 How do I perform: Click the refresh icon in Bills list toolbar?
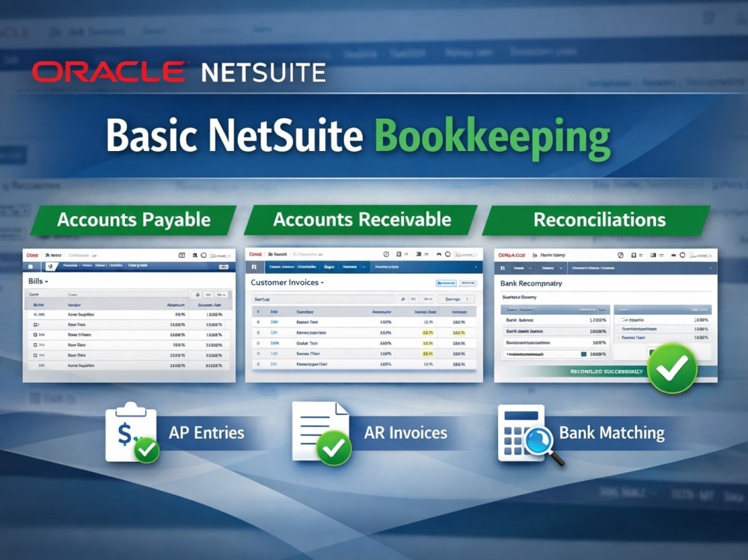coord(197,295)
